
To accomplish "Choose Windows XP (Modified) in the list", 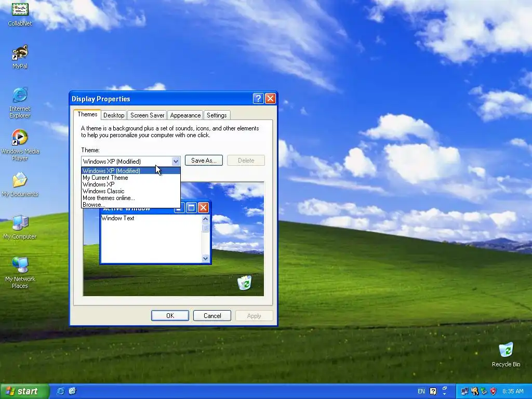I will (130, 170).
